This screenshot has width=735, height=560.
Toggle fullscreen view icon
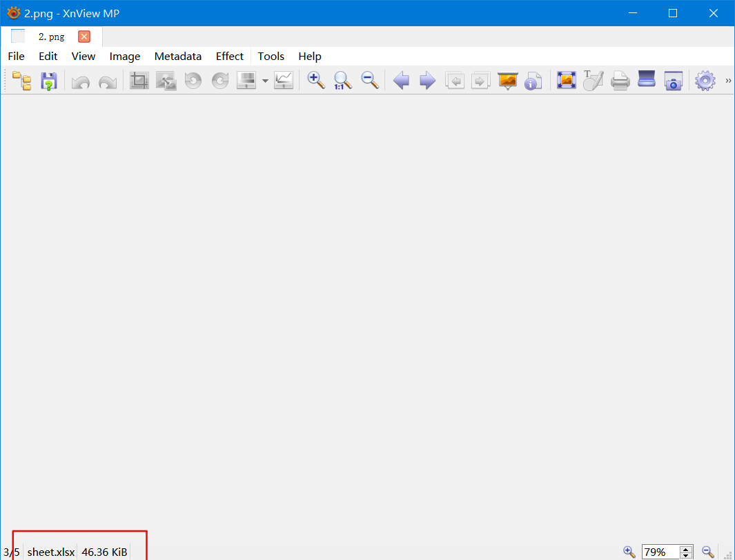[x=567, y=81]
